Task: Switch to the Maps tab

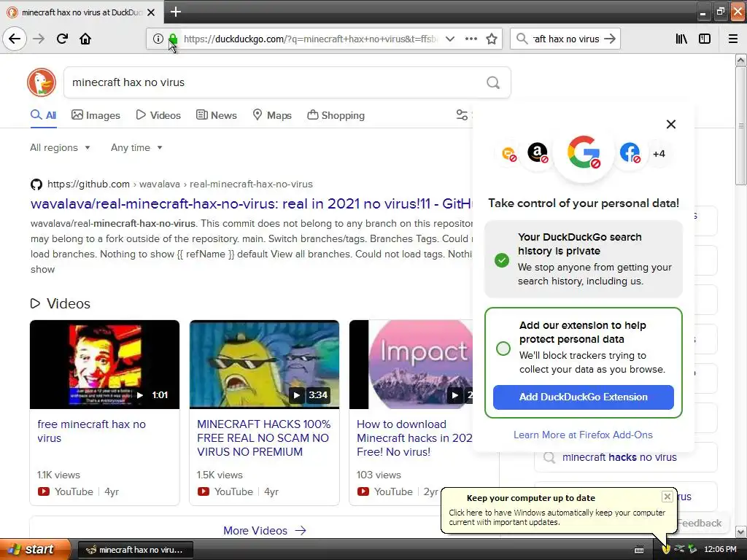Action: coord(272,115)
